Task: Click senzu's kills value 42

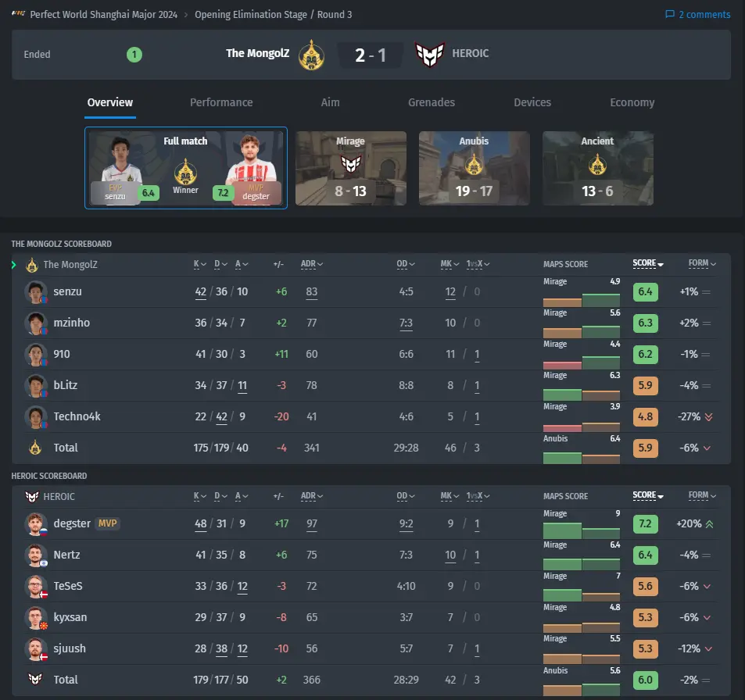Action: click(200, 291)
